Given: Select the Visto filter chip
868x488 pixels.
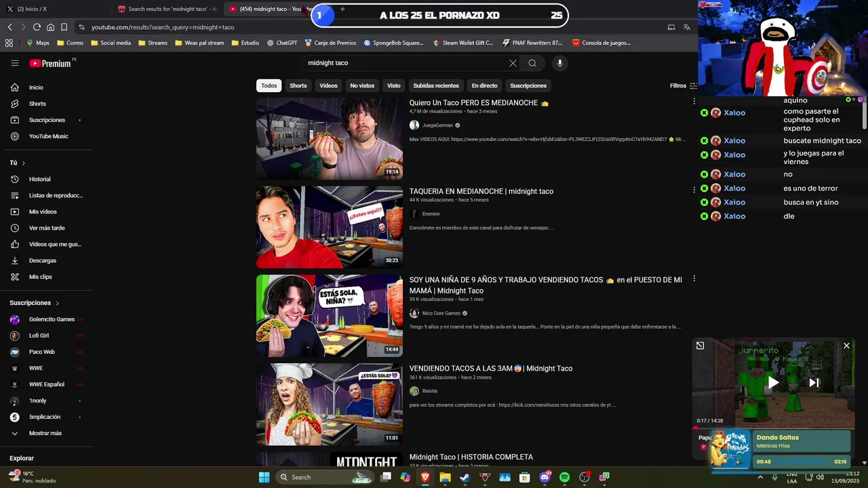Looking at the screenshot, I should pos(394,85).
